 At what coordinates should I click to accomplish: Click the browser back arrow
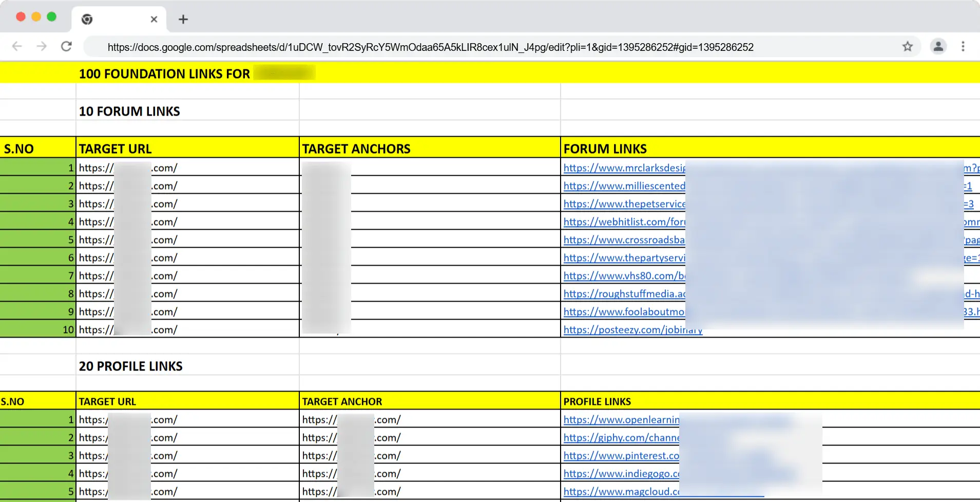[17, 46]
